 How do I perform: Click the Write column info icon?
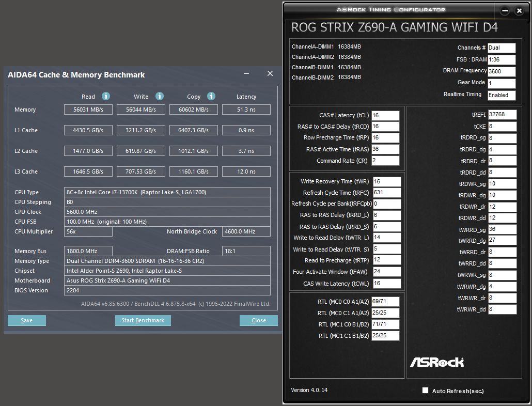160,96
